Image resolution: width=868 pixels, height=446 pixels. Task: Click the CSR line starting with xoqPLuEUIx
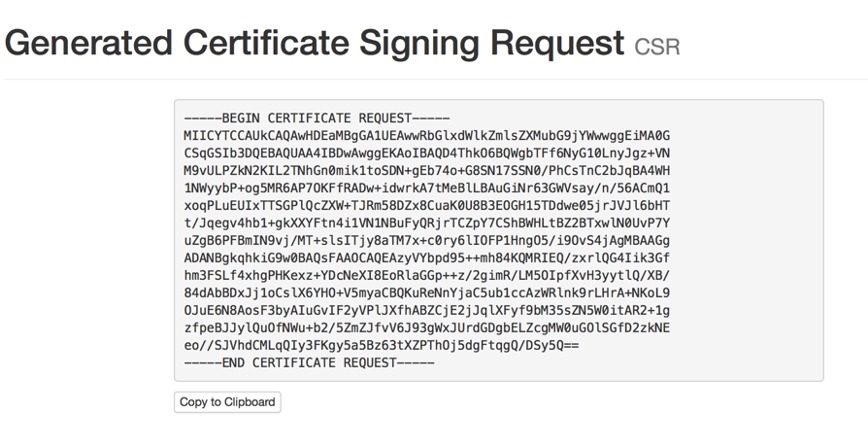426,206
